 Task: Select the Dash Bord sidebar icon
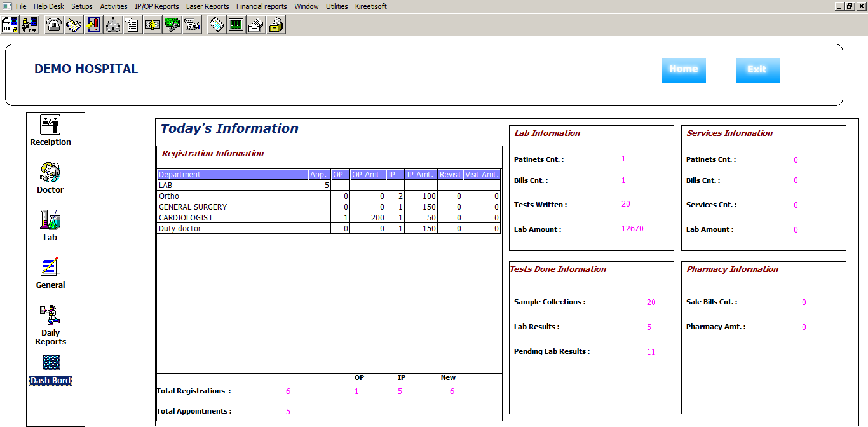[50, 363]
